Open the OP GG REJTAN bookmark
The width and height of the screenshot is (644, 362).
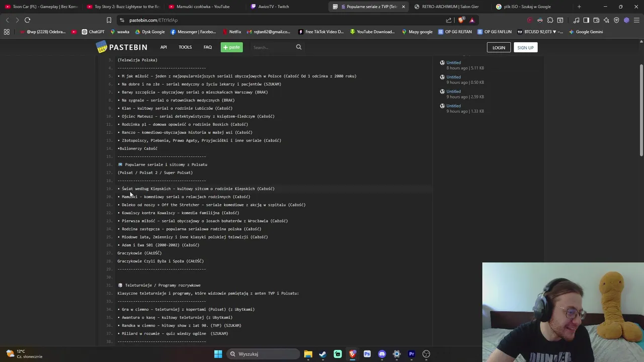pos(455,32)
